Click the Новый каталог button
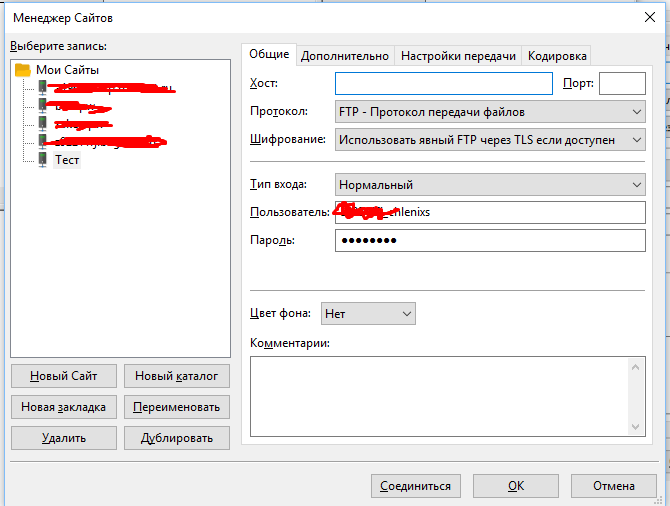 click(x=176, y=376)
